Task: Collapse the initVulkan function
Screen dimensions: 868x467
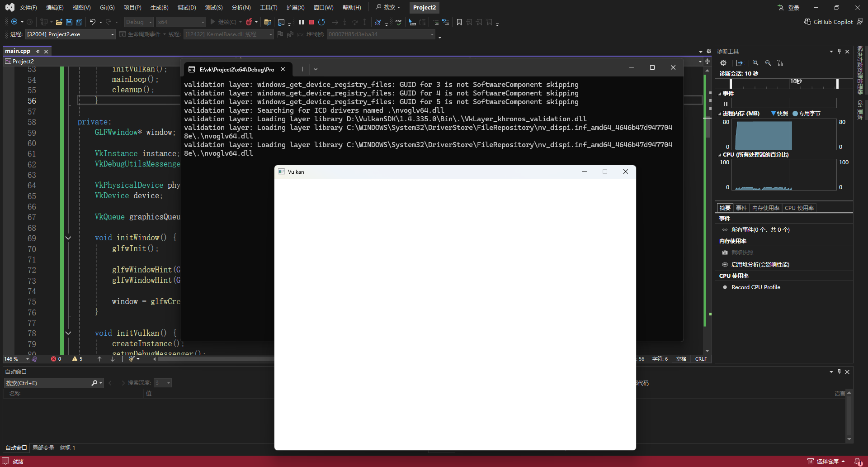Action: click(68, 333)
